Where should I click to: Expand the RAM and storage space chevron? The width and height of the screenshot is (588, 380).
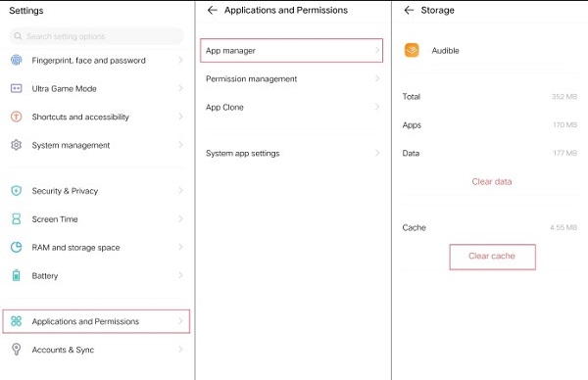click(x=180, y=247)
